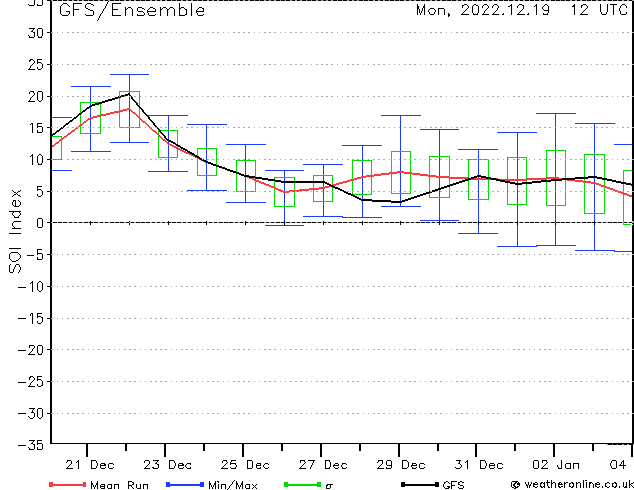
Task: Click the '23 Dec' x-axis label
Action: (167, 465)
